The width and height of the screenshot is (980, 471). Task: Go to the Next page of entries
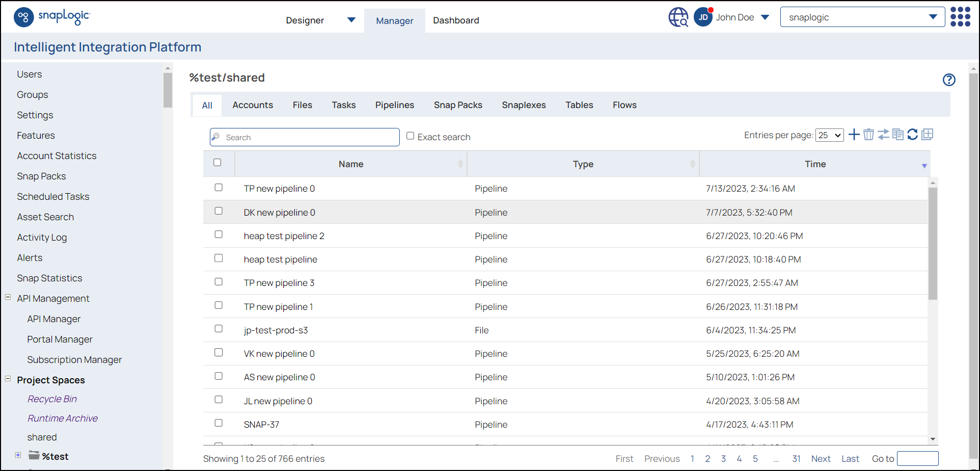tap(821, 458)
